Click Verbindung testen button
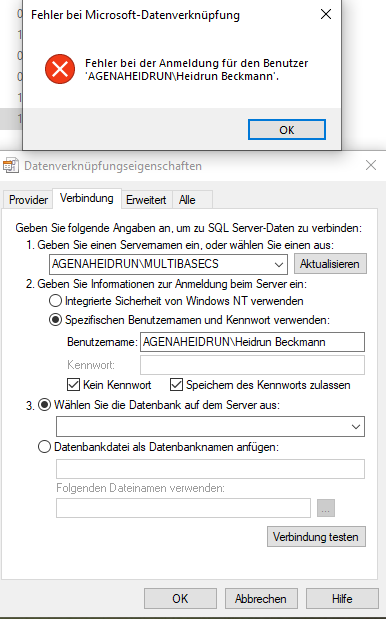 click(x=316, y=536)
